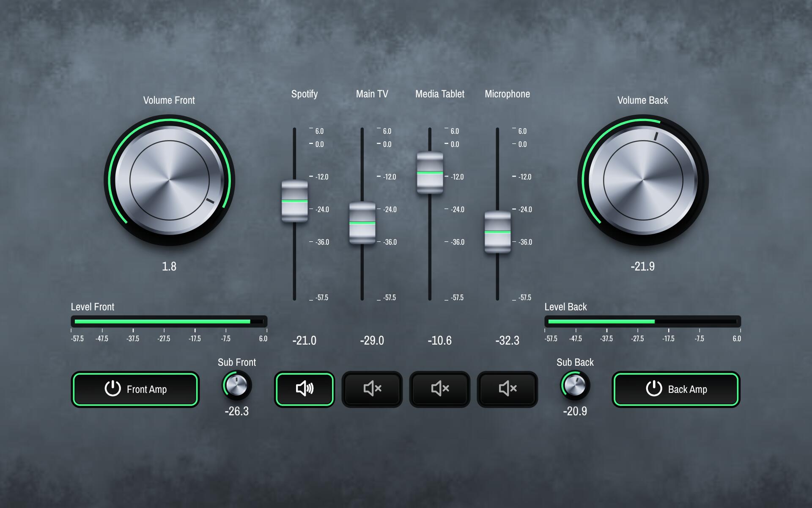Image resolution: width=812 pixels, height=508 pixels.
Task: Click the Media Tablet fader handle
Action: pos(430,173)
